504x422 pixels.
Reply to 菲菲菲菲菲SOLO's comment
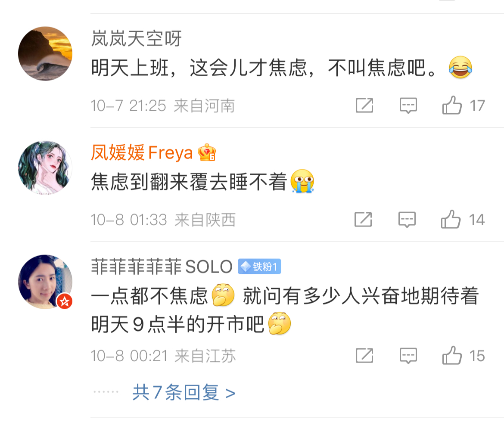tap(408, 356)
